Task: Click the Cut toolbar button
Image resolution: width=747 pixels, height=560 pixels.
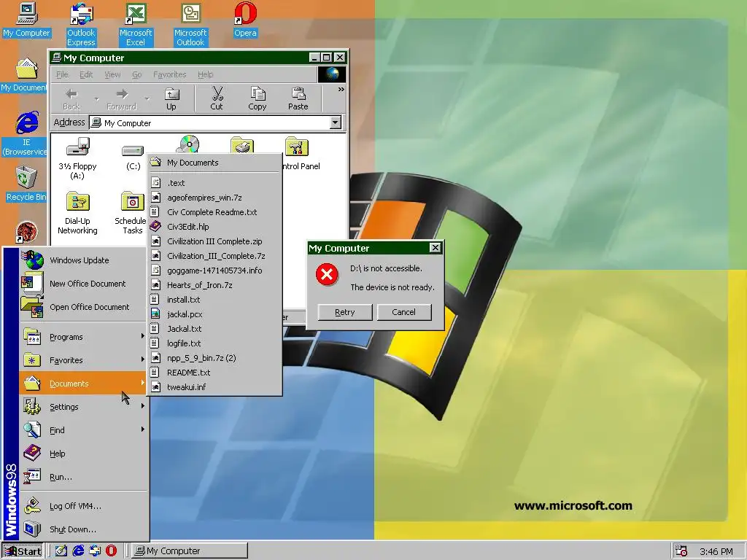Action: [x=217, y=99]
